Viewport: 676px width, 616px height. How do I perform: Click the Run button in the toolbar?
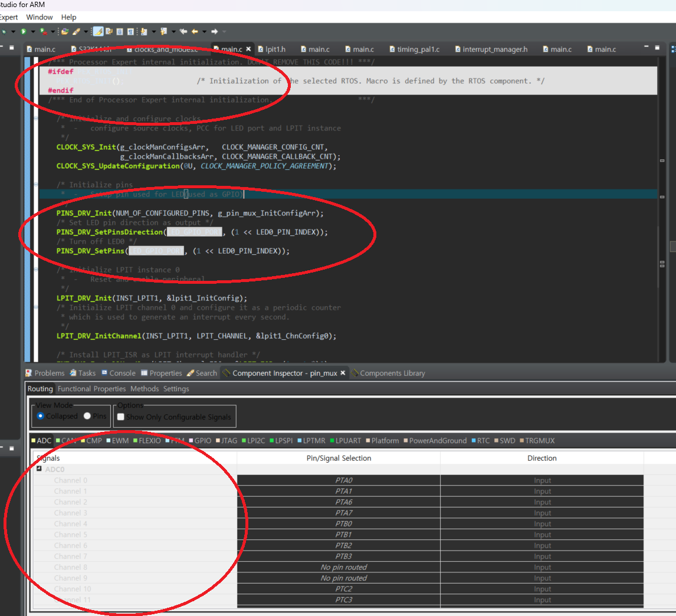tap(24, 31)
